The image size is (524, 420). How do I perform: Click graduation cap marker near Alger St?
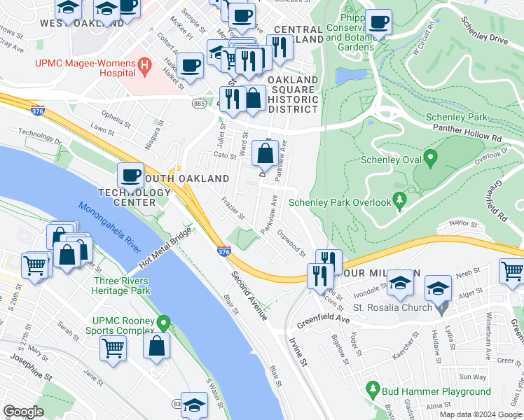pyautogui.click(x=438, y=288)
